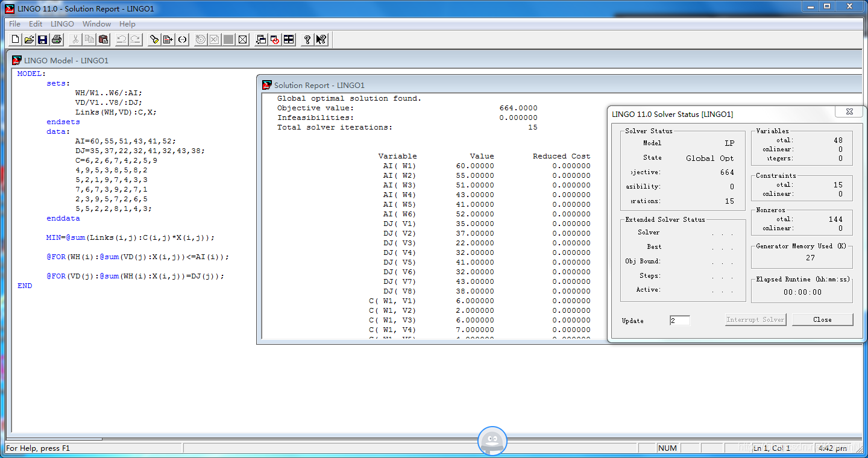Click the context Help arrow-question icon
This screenshot has height=458, width=868.
(321, 39)
